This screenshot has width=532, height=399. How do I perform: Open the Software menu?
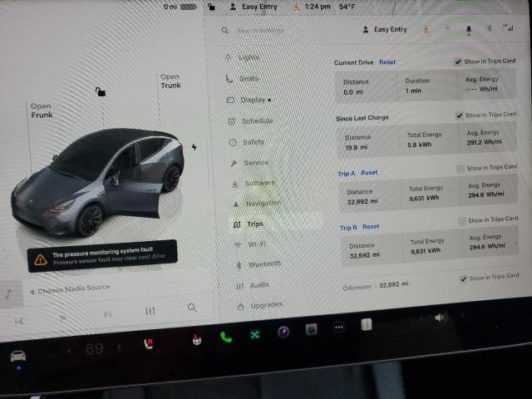point(254,183)
